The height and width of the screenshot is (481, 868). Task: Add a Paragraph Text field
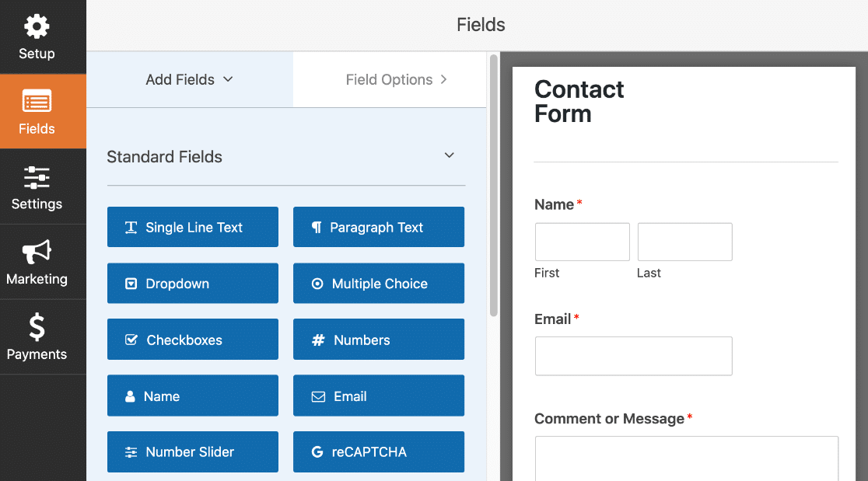click(x=379, y=227)
